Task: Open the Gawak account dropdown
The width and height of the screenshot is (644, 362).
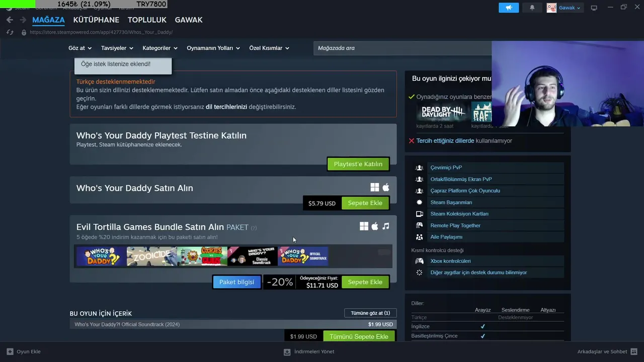Action: tap(570, 8)
